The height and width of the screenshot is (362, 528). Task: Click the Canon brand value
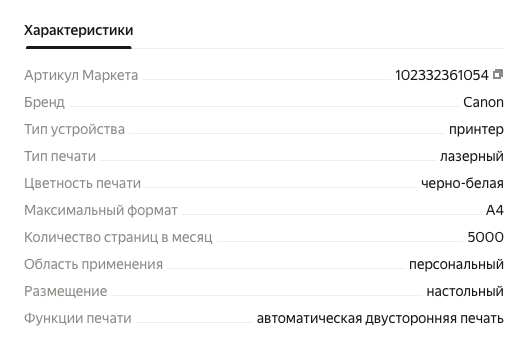(483, 102)
